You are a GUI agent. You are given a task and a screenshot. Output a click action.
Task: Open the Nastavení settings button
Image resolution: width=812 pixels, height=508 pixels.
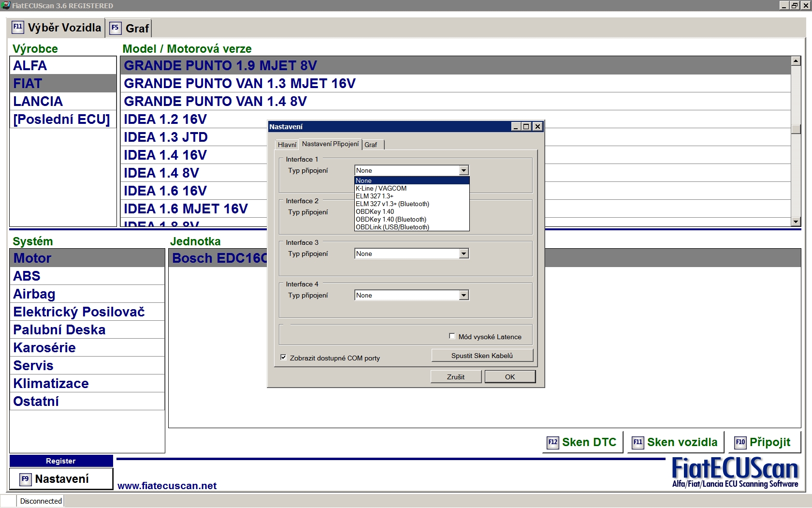(61, 479)
